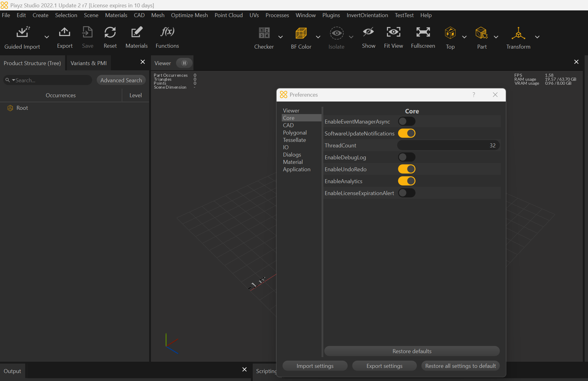Screen dimensions: 588x381
Task: Disable SoftwareUpdateNotifications switch
Action: [x=407, y=133]
